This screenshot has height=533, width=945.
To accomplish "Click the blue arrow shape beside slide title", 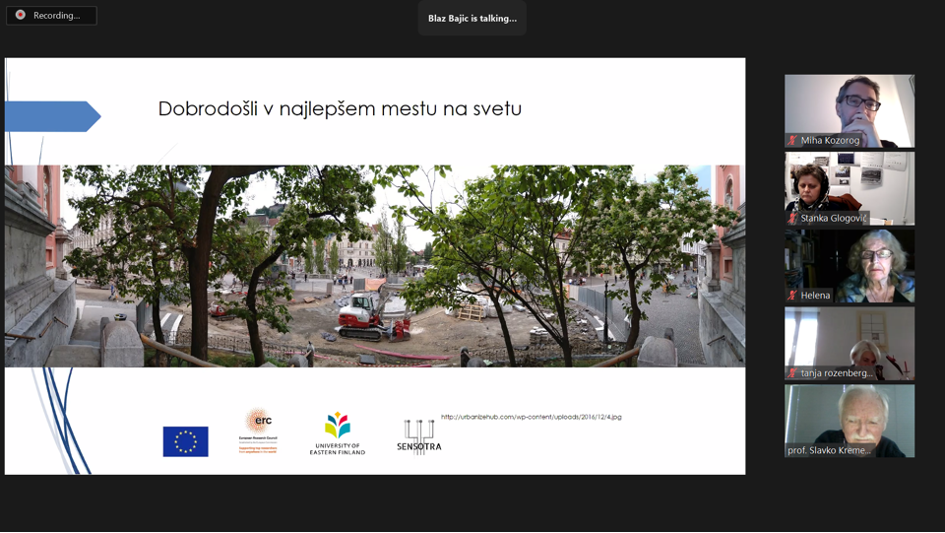I will tap(52, 116).
